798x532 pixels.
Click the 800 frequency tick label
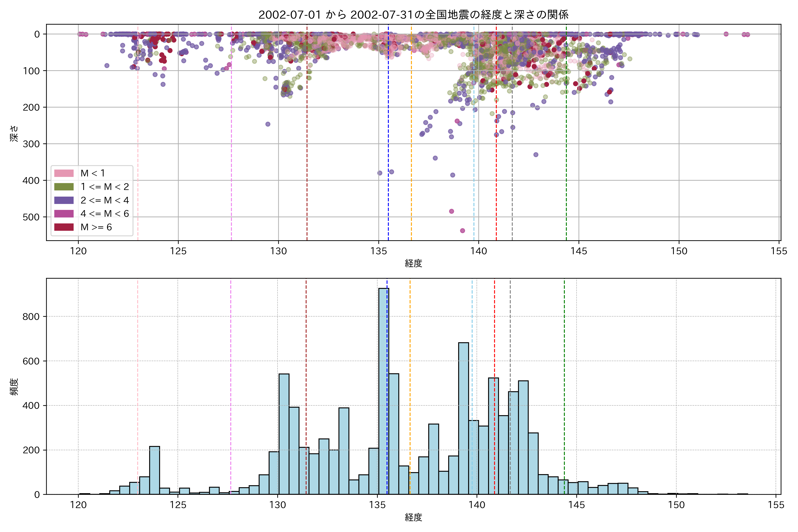31,317
